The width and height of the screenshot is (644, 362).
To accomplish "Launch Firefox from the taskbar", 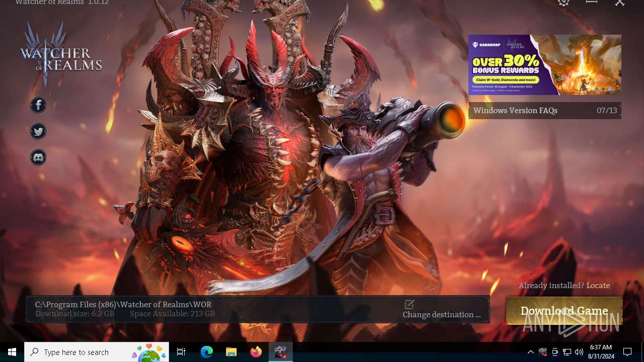I will coord(256,352).
